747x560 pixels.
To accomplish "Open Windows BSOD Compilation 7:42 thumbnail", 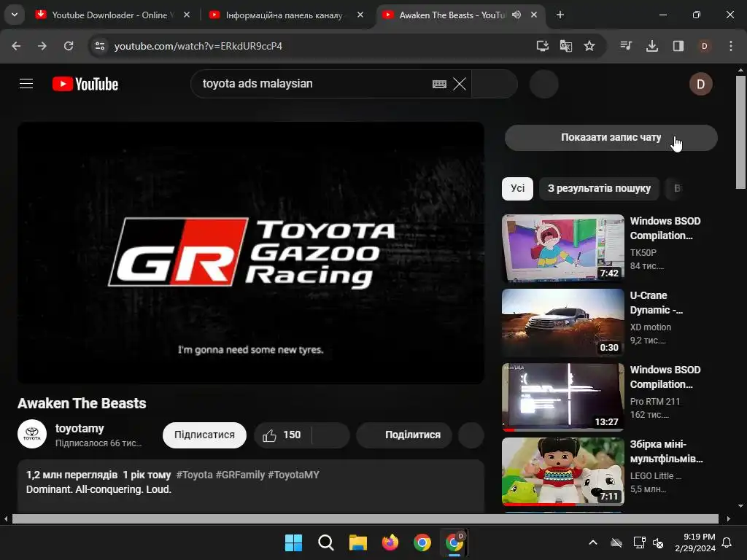I will pos(563,248).
